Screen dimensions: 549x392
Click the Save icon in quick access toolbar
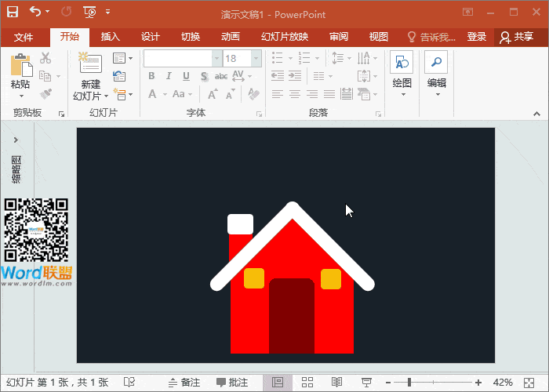pos(13,12)
